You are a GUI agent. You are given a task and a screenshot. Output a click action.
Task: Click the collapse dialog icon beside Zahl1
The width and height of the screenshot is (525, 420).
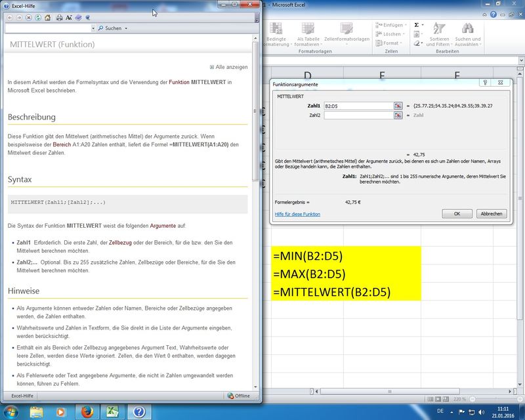(x=398, y=106)
